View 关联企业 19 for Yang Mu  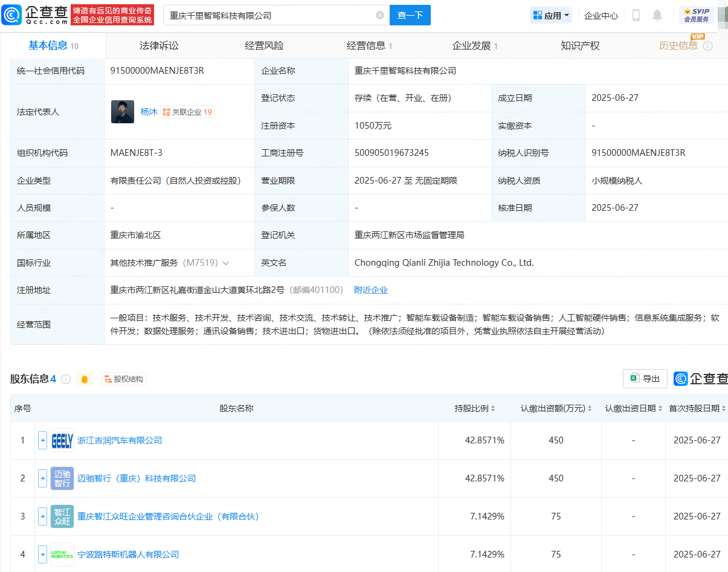coord(187,112)
